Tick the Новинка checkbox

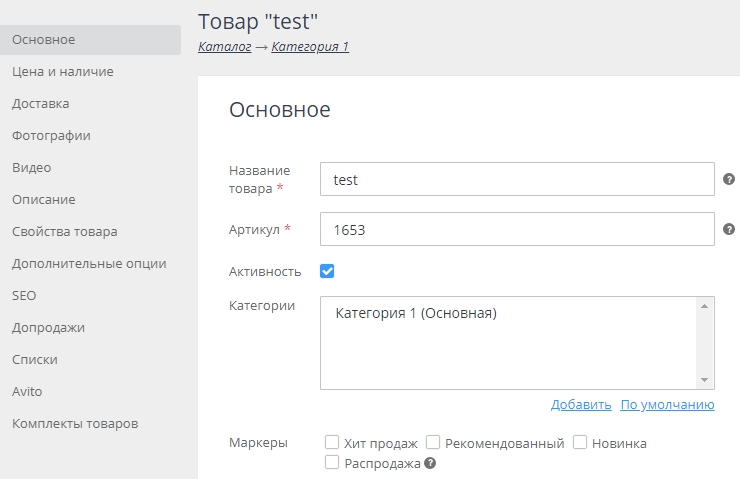tap(580, 442)
